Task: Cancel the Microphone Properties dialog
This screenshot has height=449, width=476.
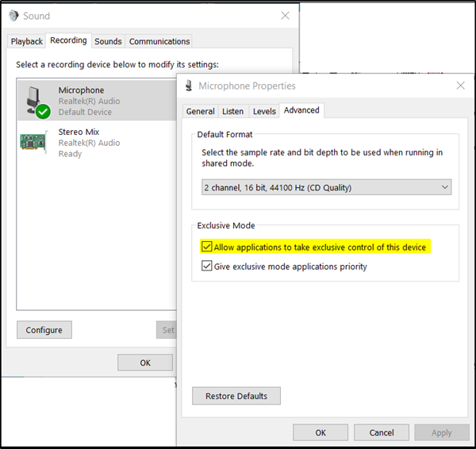Action: coord(382,432)
